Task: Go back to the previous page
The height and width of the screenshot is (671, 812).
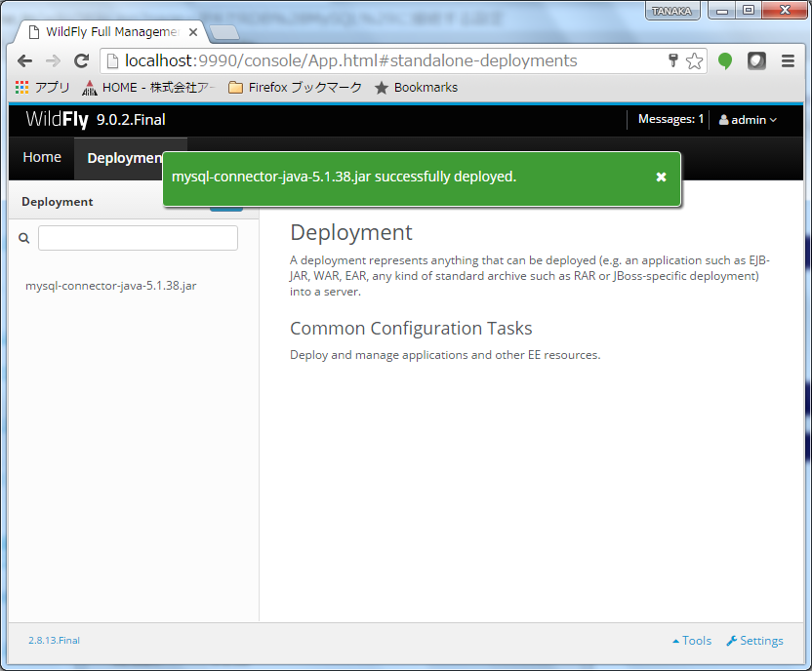Action: pos(24,60)
